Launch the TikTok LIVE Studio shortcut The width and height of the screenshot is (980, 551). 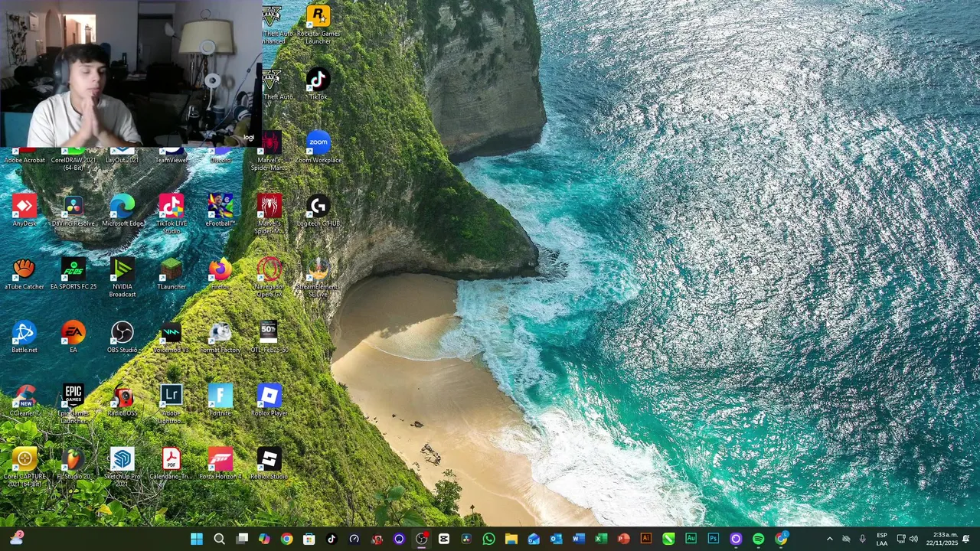point(171,214)
